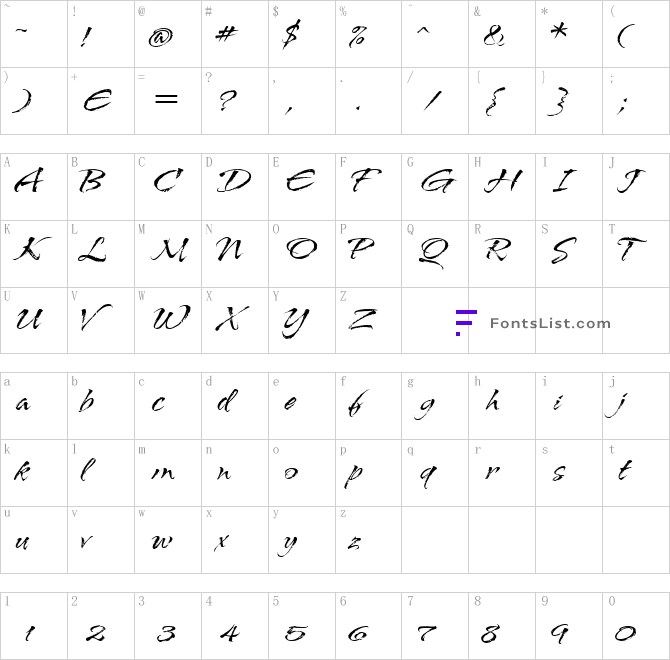Click the dollar sign glyph preview

coord(292,34)
